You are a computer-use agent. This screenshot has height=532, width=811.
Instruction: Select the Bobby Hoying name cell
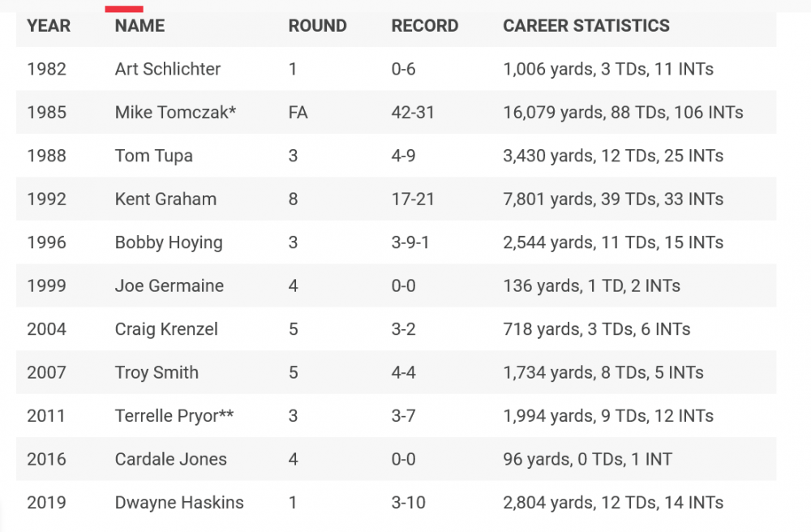(169, 242)
